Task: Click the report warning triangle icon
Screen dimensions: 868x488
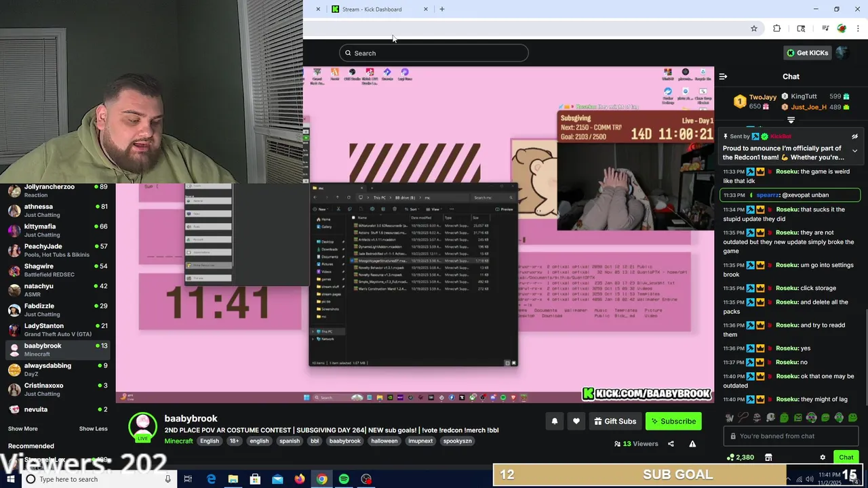Action: pyautogui.click(x=692, y=444)
